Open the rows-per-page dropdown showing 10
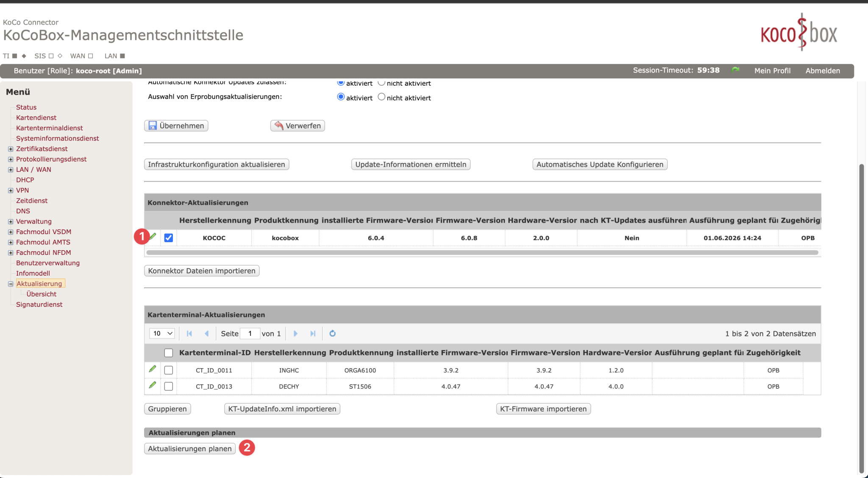Screen dimensions: 868x478 [x=162, y=333]
